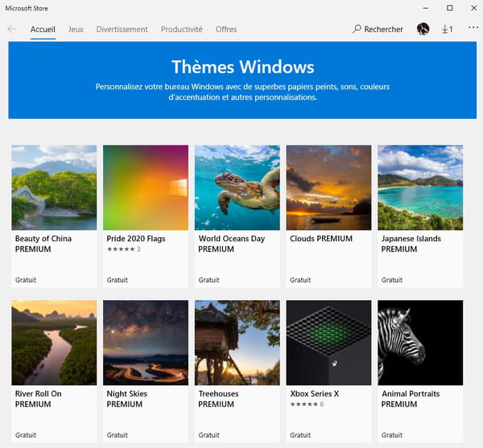Open Pride 2020 Flags theme thumbnail
This screenshot has width=483, height=448.
146,187
